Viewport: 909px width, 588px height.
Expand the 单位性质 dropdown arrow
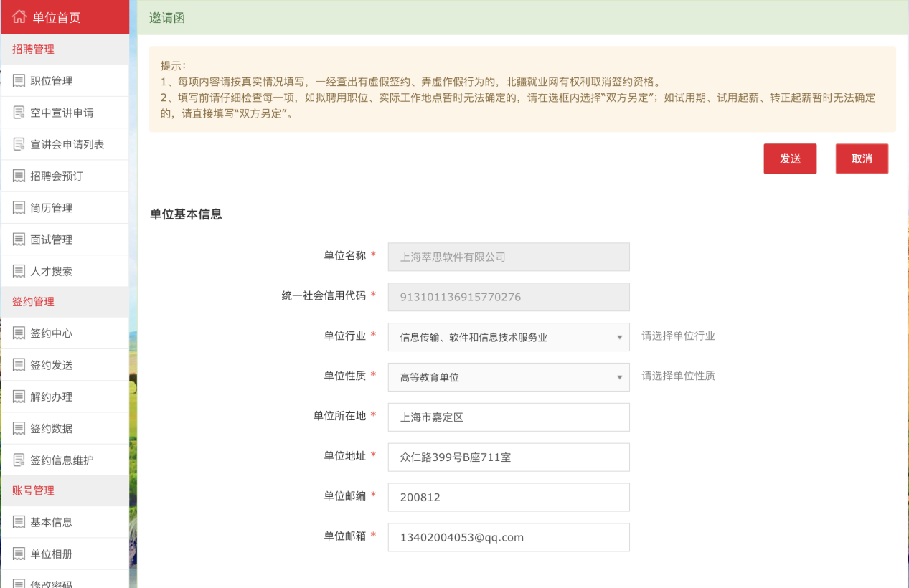(x=619, y=377)
